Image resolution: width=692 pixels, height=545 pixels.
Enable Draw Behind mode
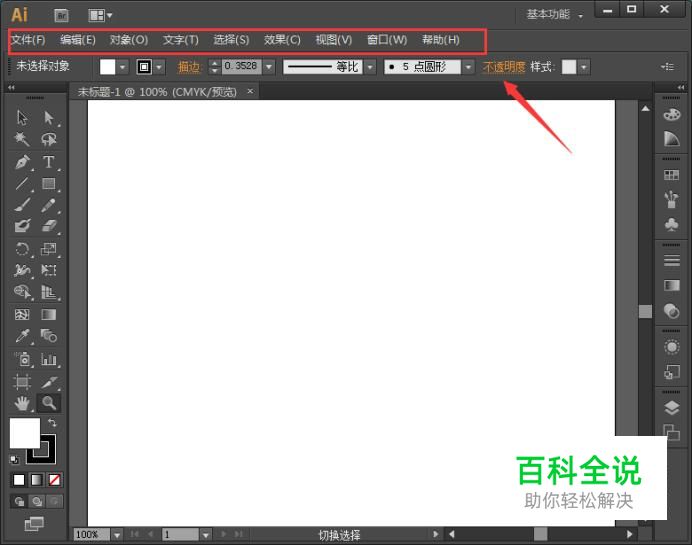coord(37,501)
